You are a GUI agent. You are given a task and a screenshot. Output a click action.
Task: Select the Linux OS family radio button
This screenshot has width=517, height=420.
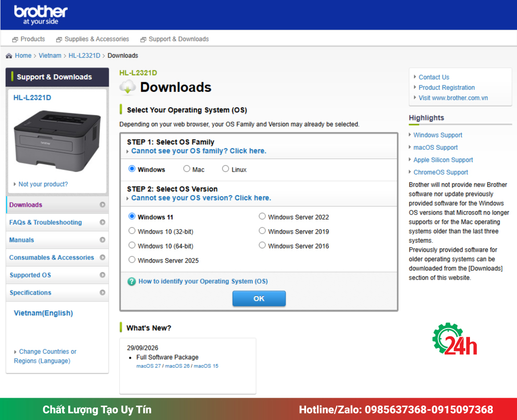point(225,169)
